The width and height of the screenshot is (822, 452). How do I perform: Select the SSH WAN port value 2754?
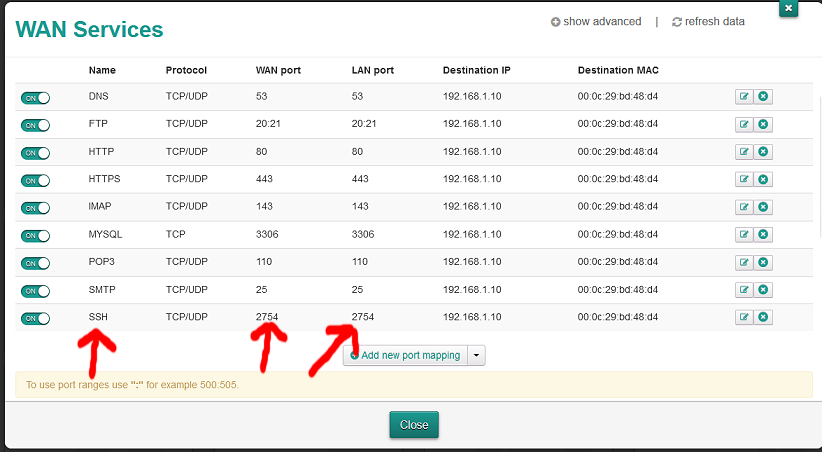[267, 317]
